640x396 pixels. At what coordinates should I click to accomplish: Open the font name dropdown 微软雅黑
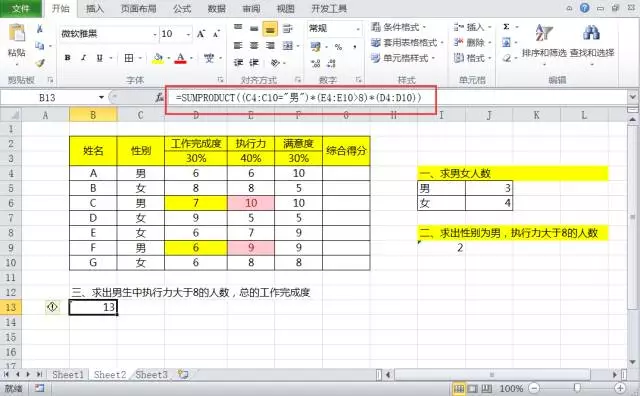(155, 34)
